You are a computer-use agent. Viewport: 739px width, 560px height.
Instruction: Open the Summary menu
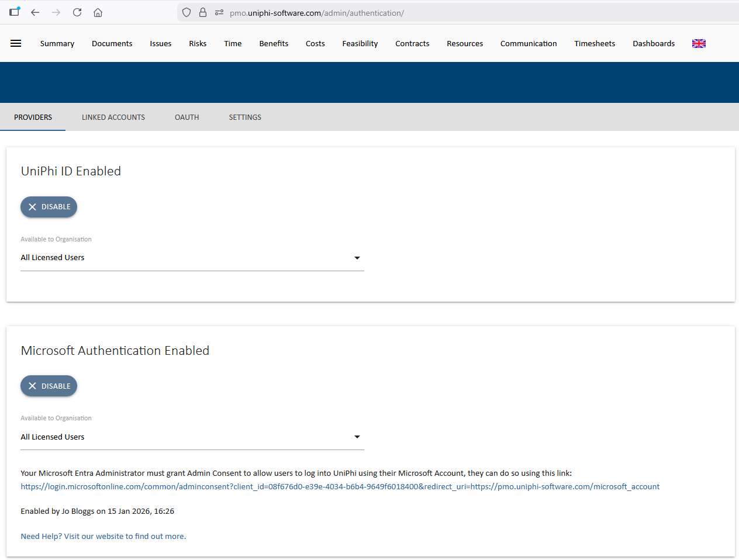57,43
